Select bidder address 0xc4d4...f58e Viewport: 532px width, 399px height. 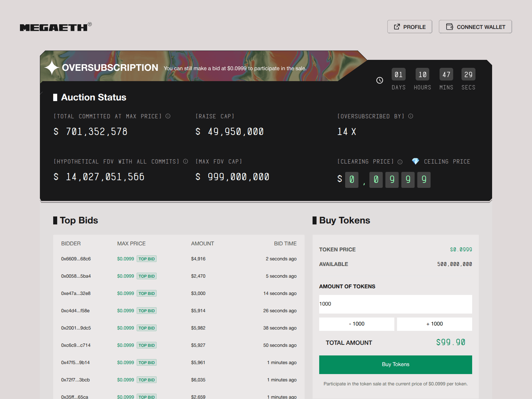[x=75, y=311]
